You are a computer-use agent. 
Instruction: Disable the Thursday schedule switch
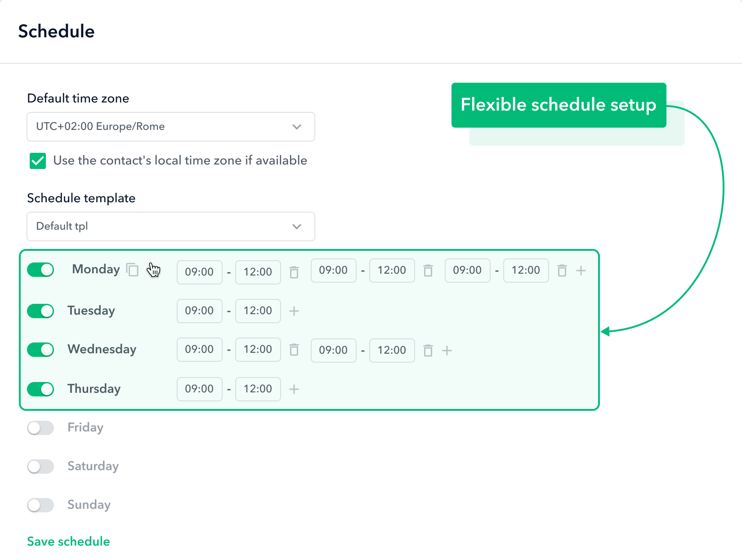[x=40, y=389]
